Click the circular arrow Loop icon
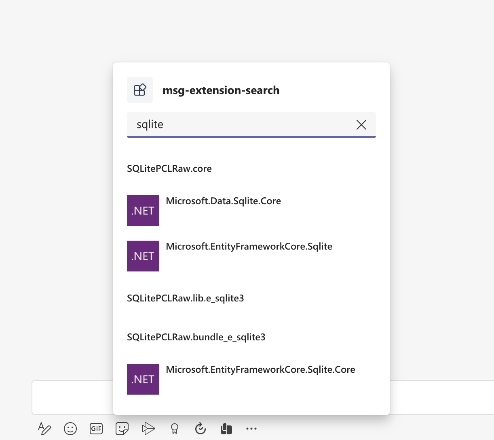 click(x=200, y=428)
